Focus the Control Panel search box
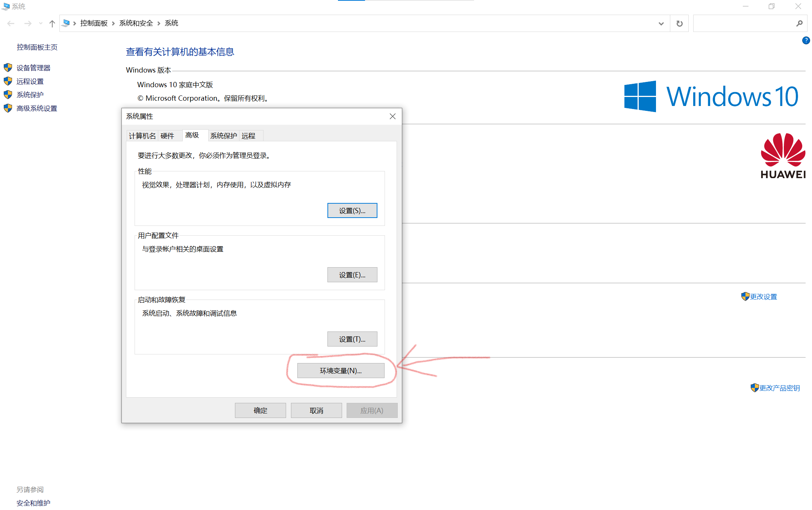Screen dimensions: 812x510 (x=750, y=23)
